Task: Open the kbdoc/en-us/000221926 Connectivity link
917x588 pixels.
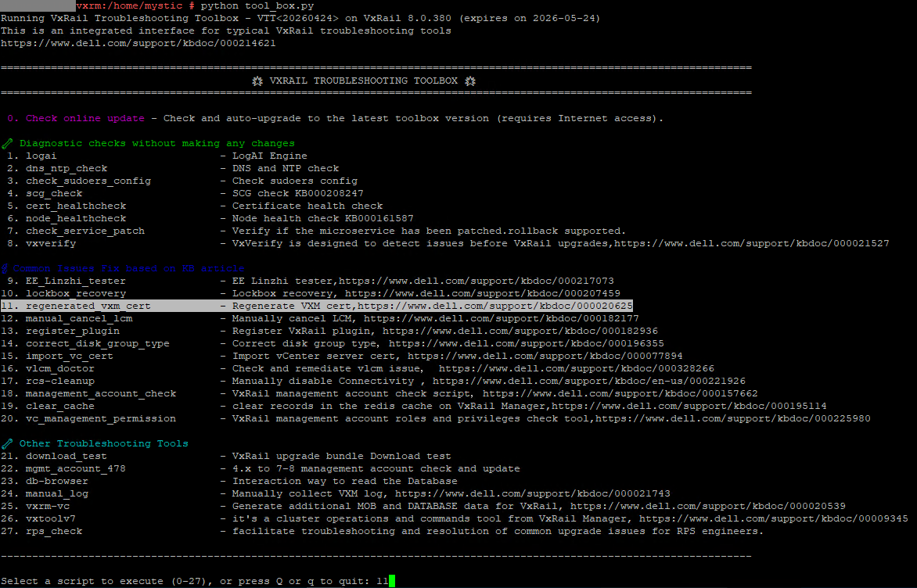Action: [589, 381]
